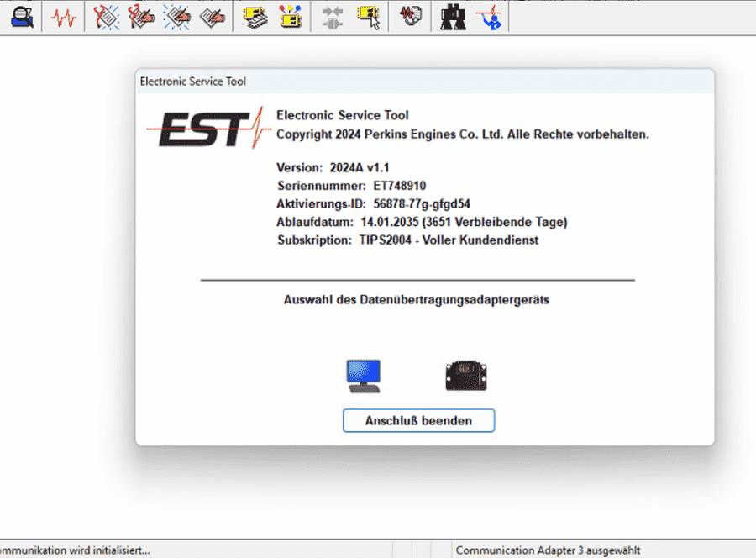Open logged diagnostic codes stethoscope with hand icon
This screenshot has width=756, height=558.
coord(141,18)
